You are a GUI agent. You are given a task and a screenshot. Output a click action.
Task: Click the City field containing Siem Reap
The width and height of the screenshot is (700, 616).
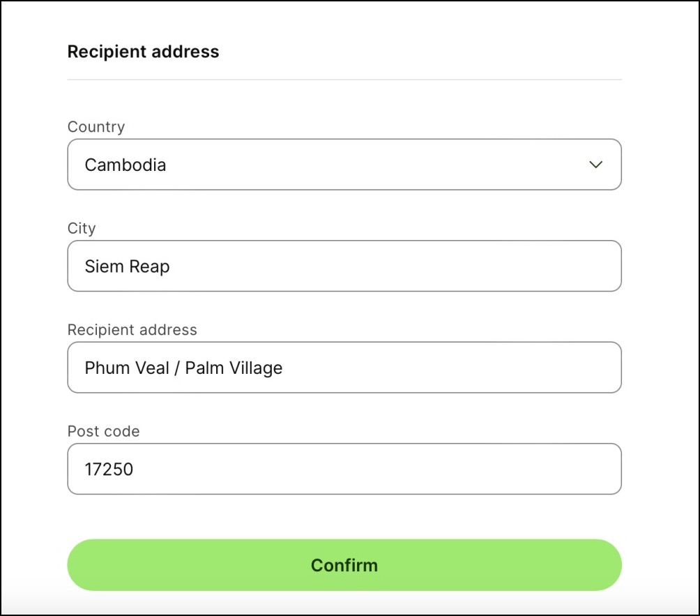[344, 266]
